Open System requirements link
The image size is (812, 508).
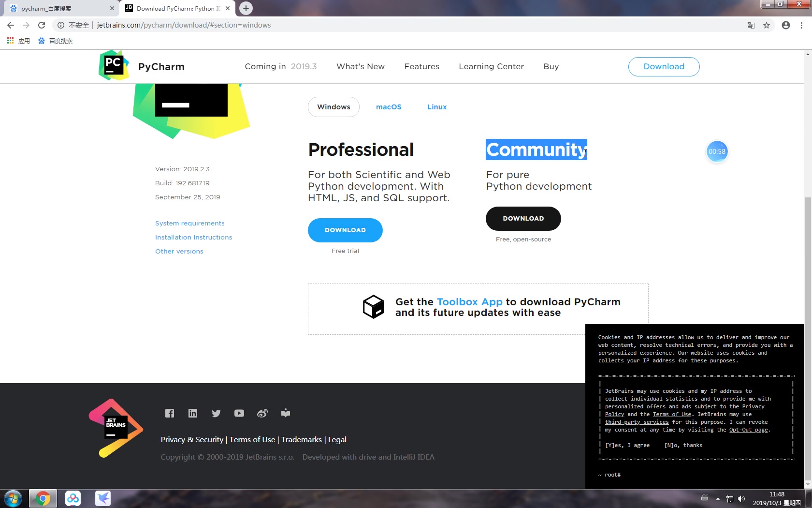click(190, 223)
